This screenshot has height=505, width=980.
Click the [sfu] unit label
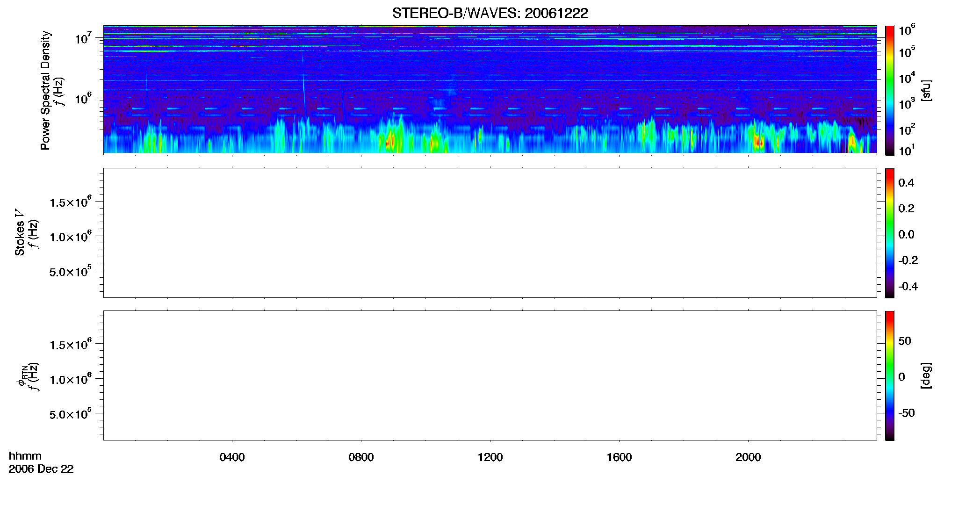coord(926,90)
